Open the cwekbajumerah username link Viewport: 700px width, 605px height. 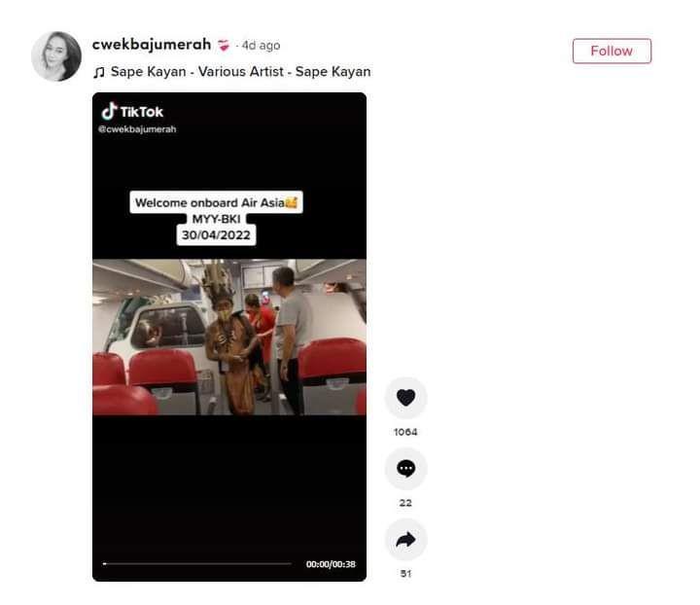click(152, 44)
